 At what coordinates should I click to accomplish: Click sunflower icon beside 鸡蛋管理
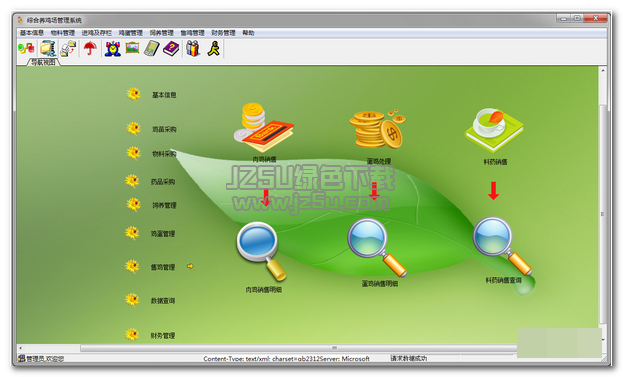pyautogui.click(x=132, y=233)
